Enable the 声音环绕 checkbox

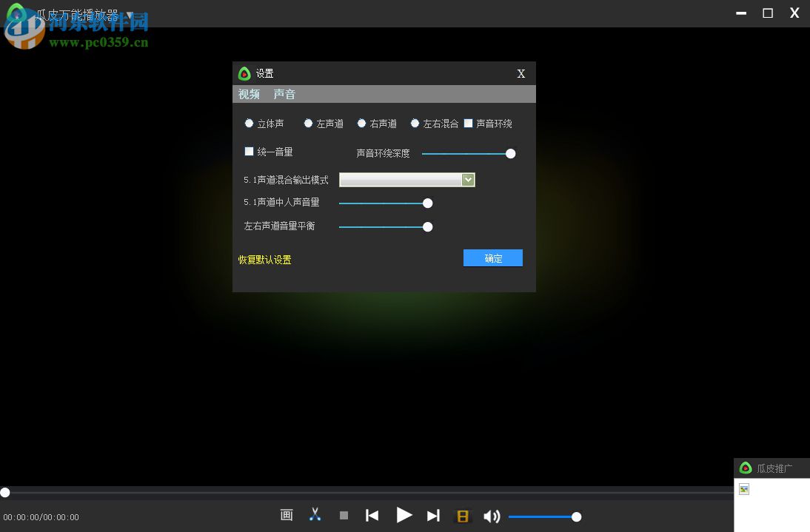click(469, 123)
